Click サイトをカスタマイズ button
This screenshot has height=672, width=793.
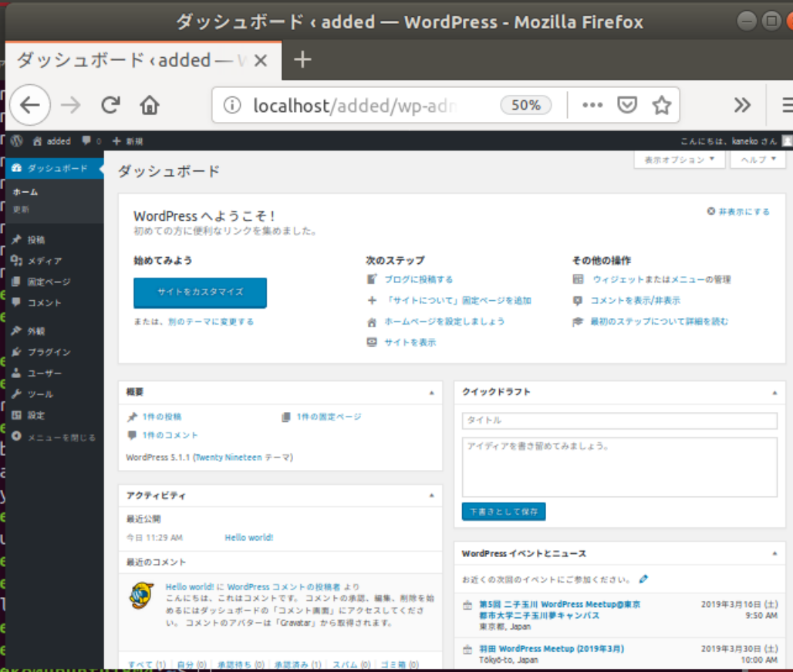coord(201,292)
